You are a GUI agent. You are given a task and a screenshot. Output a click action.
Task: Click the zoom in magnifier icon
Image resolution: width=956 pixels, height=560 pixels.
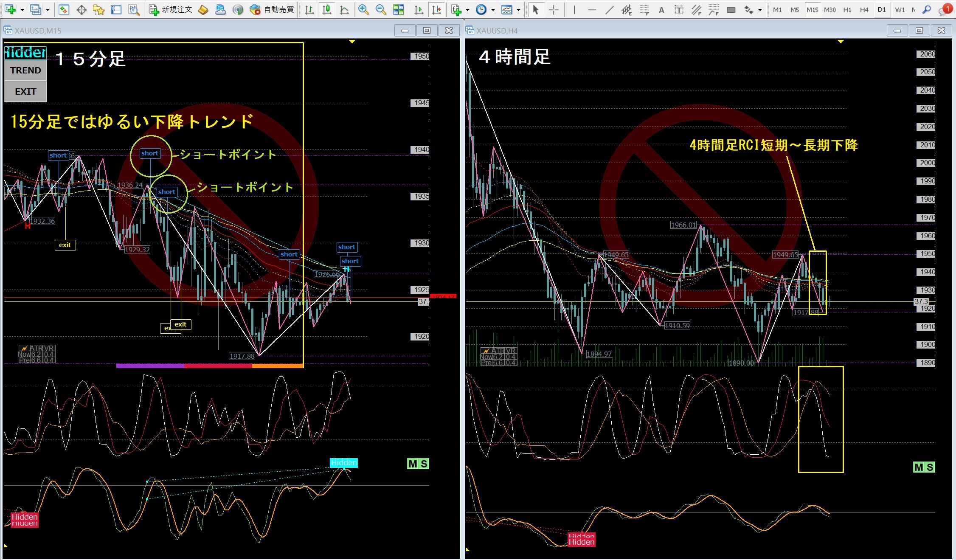363,9
